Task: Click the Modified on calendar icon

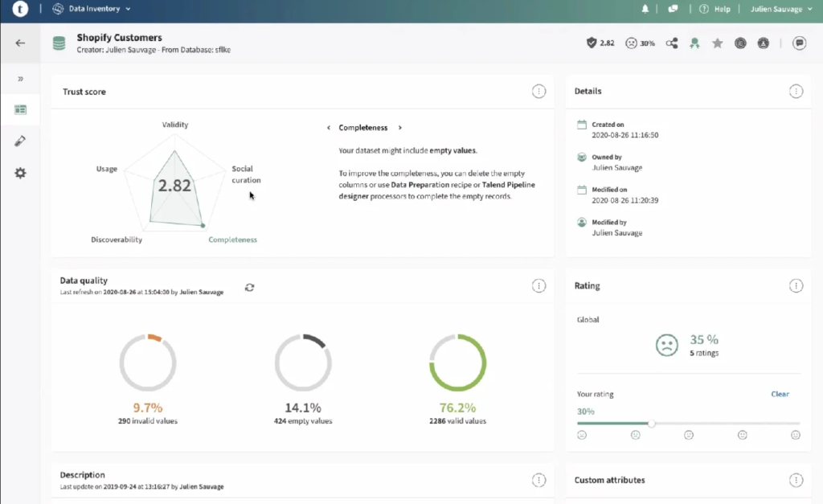Action: (x=582, y=190)
